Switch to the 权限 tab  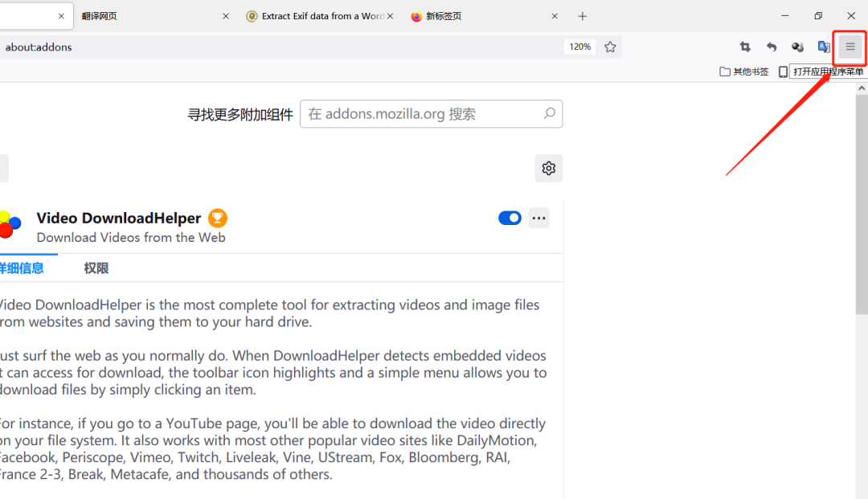pyautogui.click(x=96, y=268)
